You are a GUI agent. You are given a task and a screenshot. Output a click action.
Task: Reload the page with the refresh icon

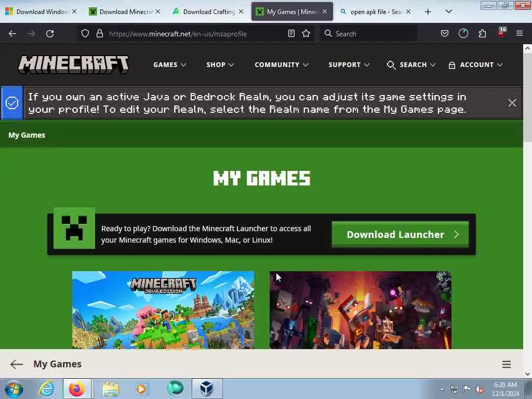[50, 34]
